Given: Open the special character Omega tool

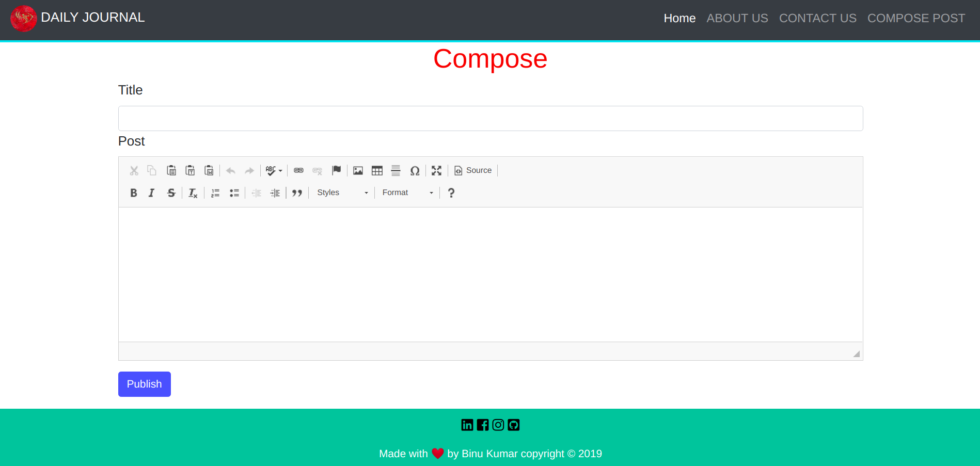Looking at the screenshot, I should point(415,171).
